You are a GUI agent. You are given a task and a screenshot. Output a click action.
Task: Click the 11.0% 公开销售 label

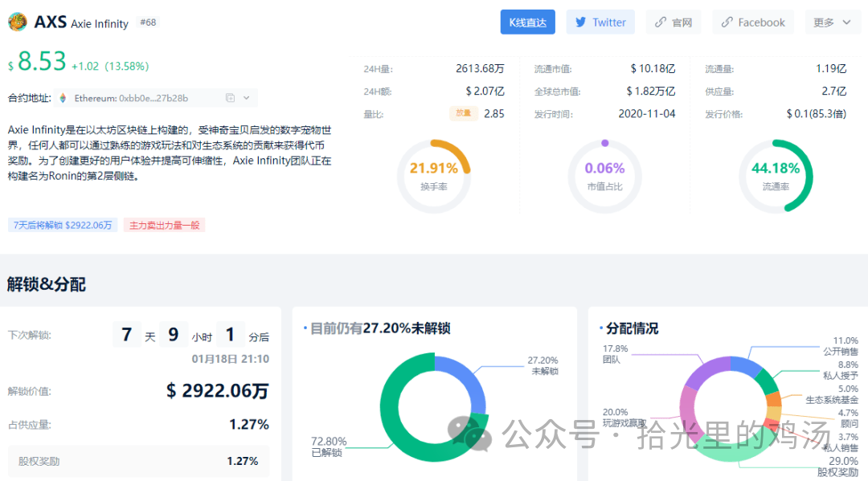point(841,346)
